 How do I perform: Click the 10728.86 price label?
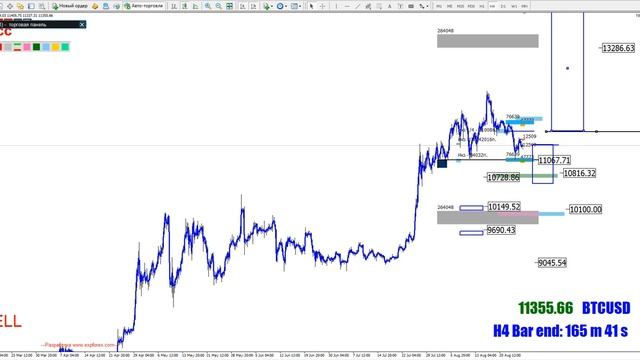503,177
